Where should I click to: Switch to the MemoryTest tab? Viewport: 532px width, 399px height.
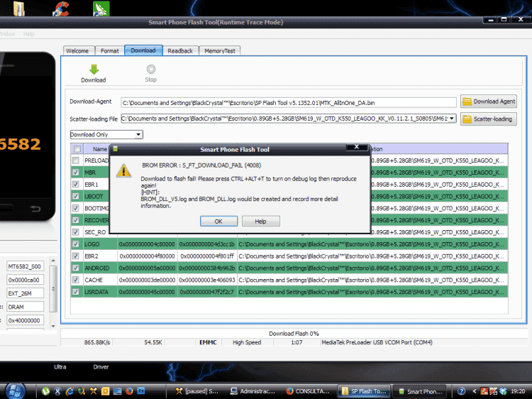tap(219, 51)
